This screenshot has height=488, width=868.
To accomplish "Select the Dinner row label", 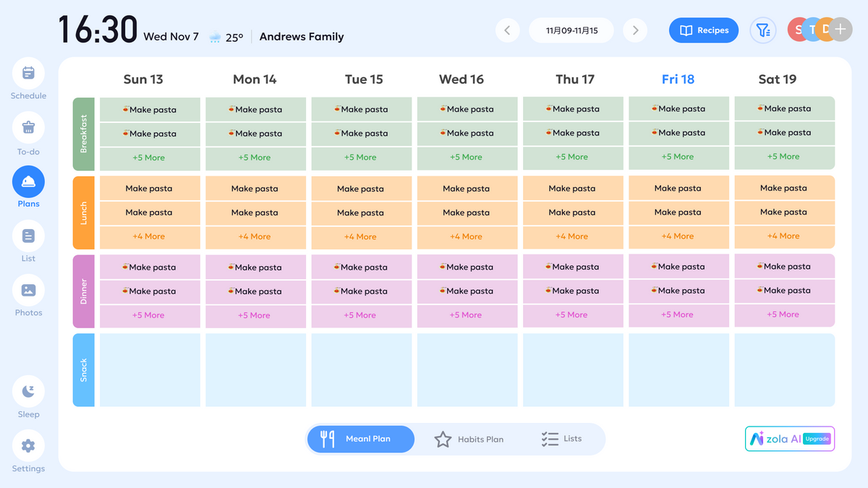I will pos(84,291).
